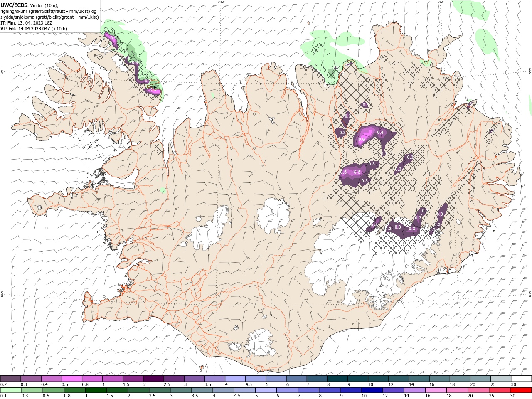Pick upper legend swatch between 18 and 20
Viewport: 532px width, 399px height.
point(459,379)
